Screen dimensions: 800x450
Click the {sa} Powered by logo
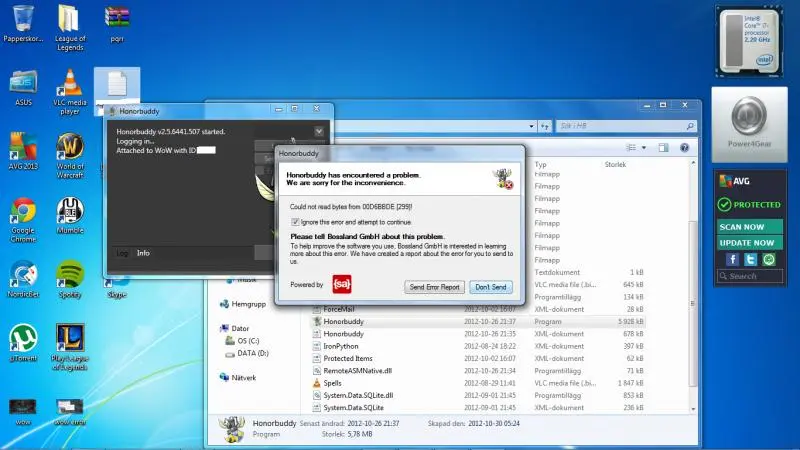342,284
